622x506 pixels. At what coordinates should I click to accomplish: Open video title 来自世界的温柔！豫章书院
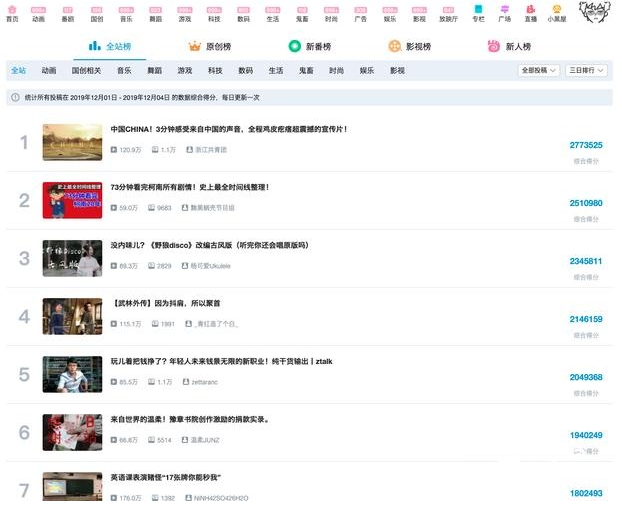tap(190, 419)
